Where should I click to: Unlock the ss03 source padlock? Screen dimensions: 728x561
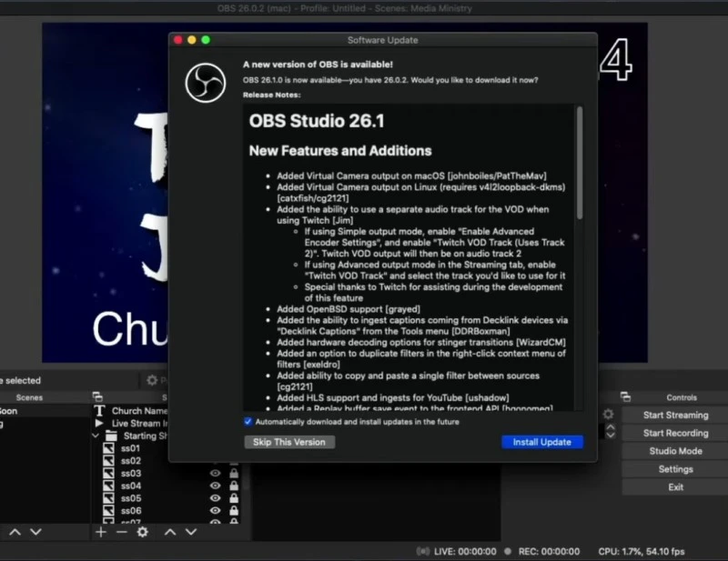(234, 473)
